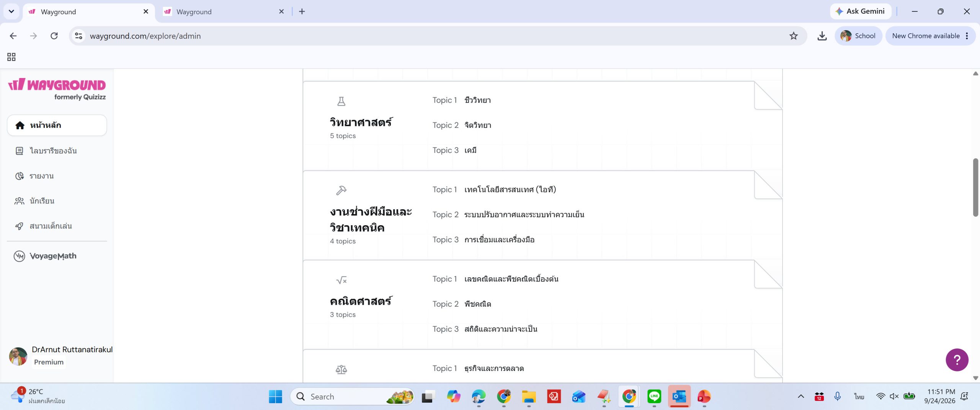Toggle the ไทย input language indicator
Viewport: 980px width, 410px height.
[x=859, y=397]
